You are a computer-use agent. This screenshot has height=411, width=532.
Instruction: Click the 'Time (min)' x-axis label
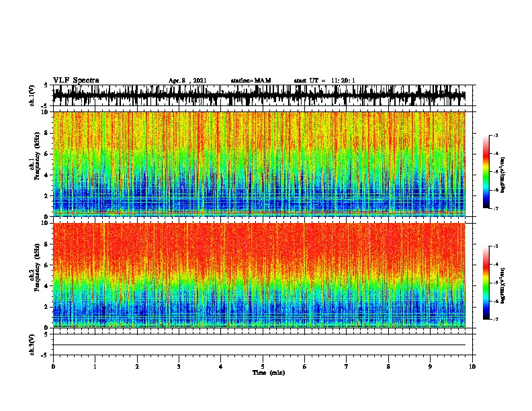pyautogui.click(x=269, y=373)
